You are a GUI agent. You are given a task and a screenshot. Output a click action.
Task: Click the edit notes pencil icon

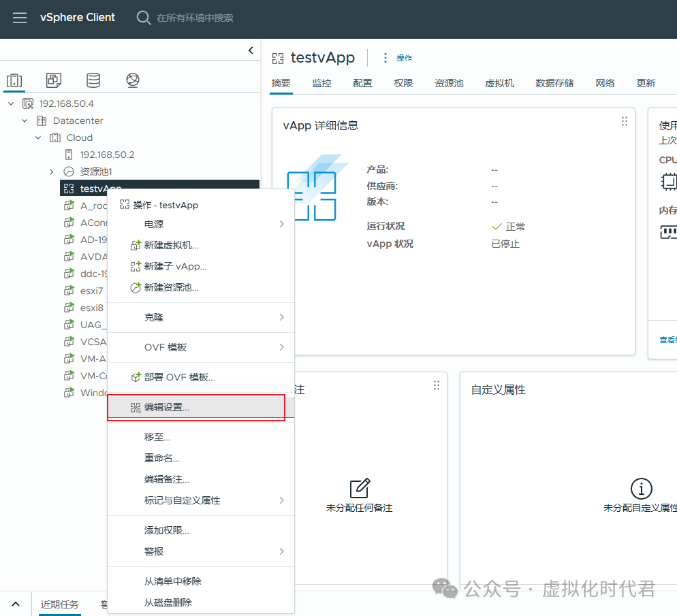tap(360, 488)
